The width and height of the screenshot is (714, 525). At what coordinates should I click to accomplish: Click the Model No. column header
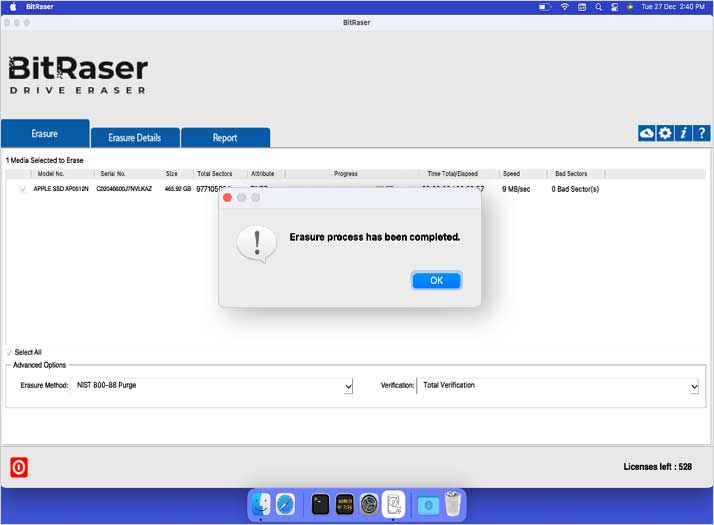point(51,173)
